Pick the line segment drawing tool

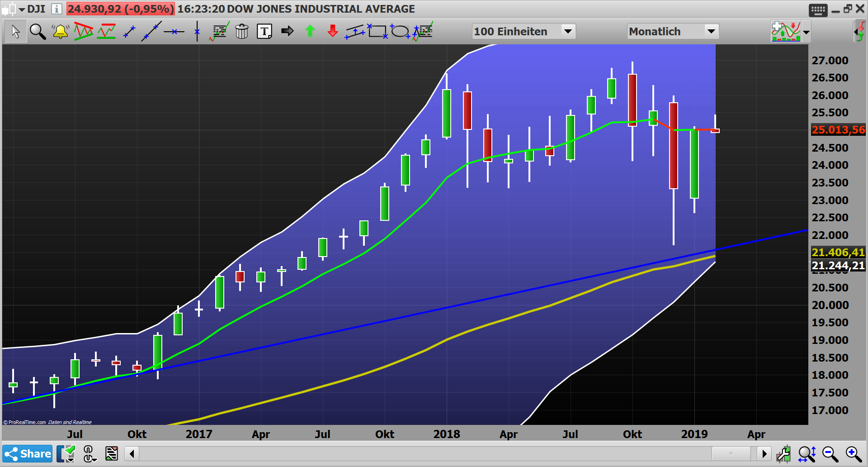click(129, 32)
